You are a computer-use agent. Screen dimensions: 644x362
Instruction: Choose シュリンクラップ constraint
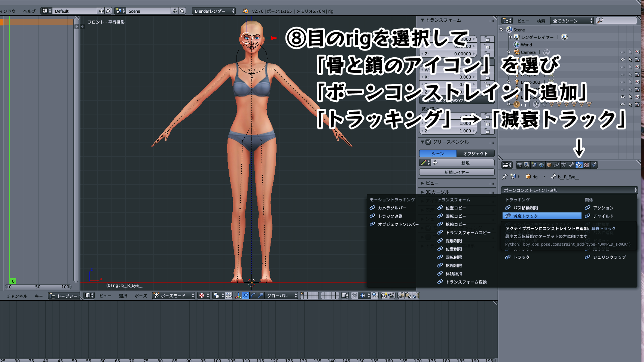[x=609, y=257]
